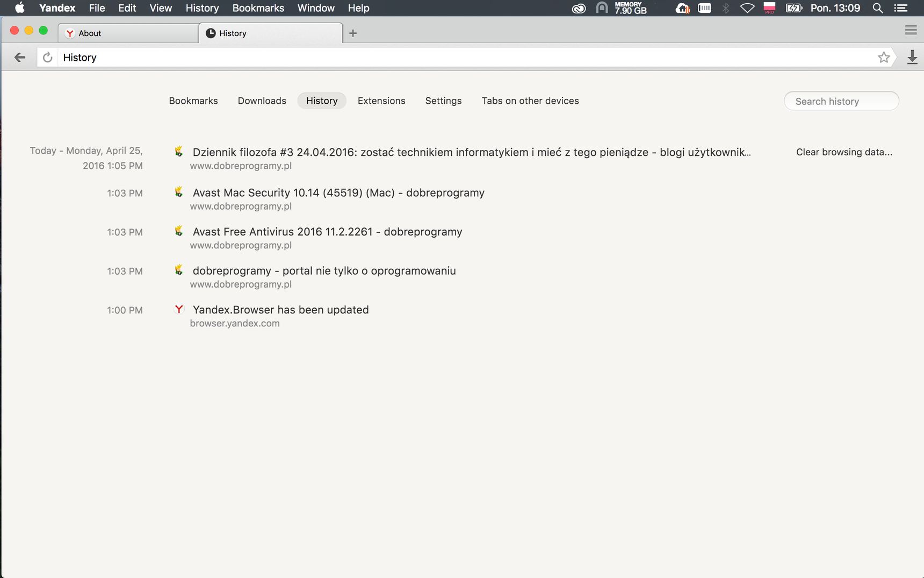The height and width of the screenshot is (578, 924).
Task: Open Avast Free Antivirus 2016 entry
Action: (x=327, y=232)
